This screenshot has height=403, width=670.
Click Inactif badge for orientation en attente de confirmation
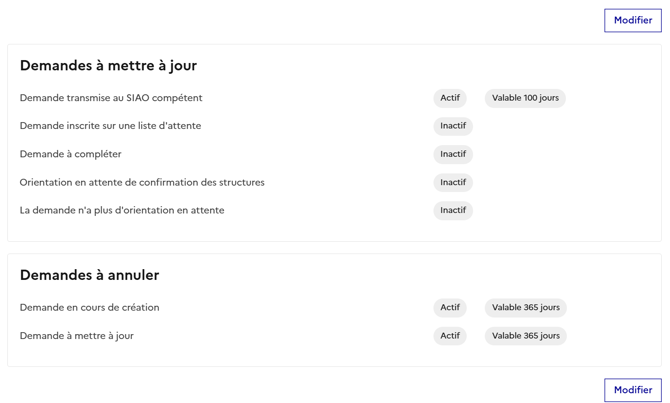(x=453, y=182)
